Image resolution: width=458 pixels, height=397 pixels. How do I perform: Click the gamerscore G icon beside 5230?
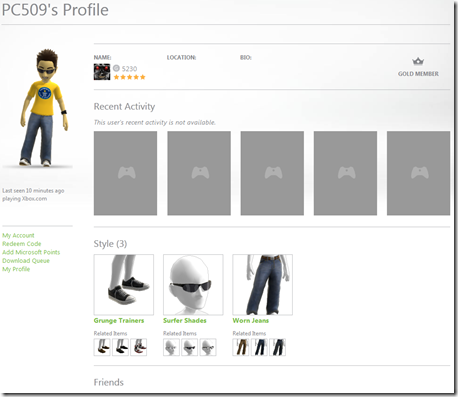point(116,68)
